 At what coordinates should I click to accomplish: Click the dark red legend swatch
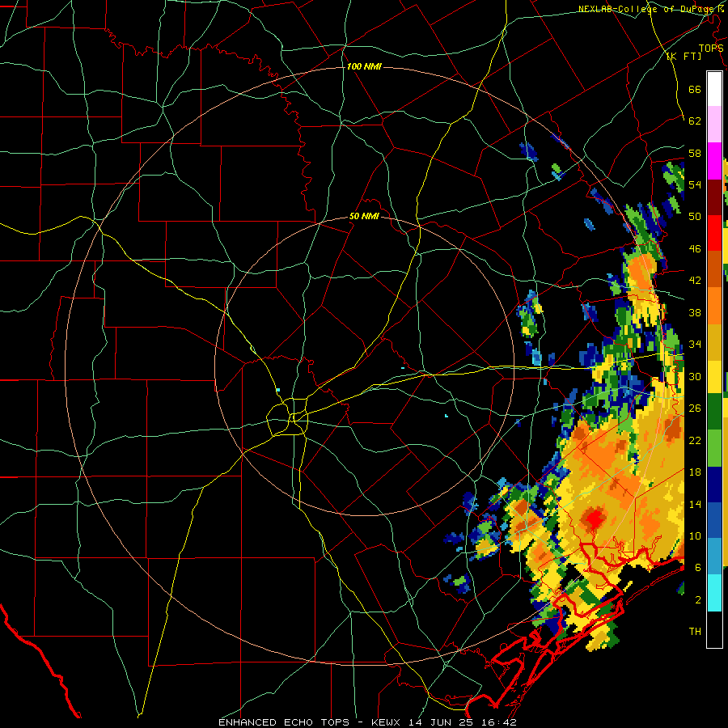[714, 197]
